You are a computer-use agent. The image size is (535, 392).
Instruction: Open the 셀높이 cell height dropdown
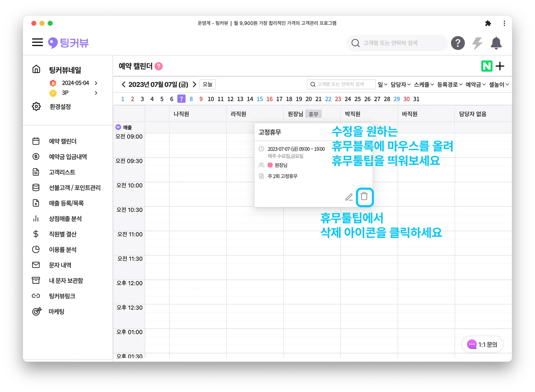click(x=499, y=84)
